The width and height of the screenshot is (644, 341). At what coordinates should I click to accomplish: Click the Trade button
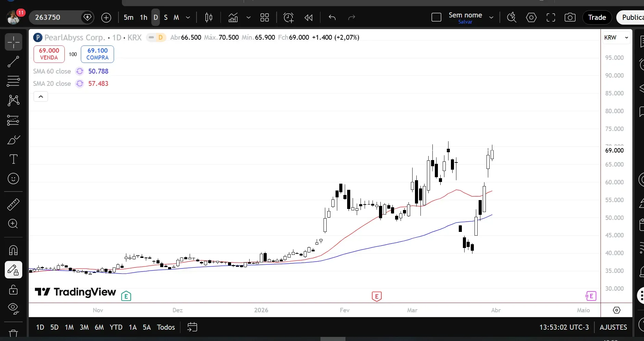[597, 17]
